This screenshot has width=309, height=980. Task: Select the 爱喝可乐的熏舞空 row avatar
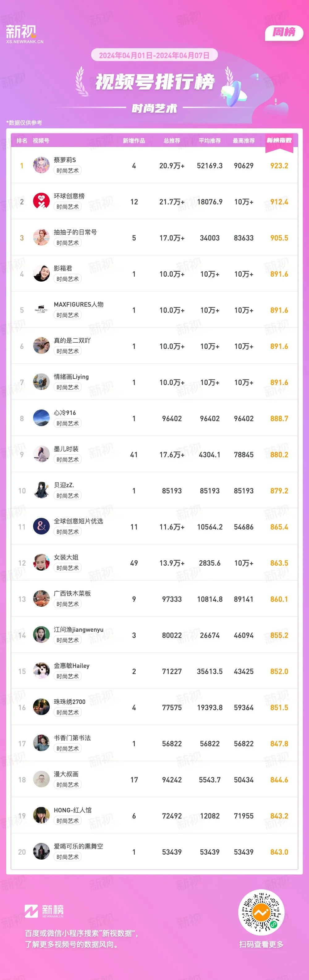pyautogui.click(x=41, y=852)
